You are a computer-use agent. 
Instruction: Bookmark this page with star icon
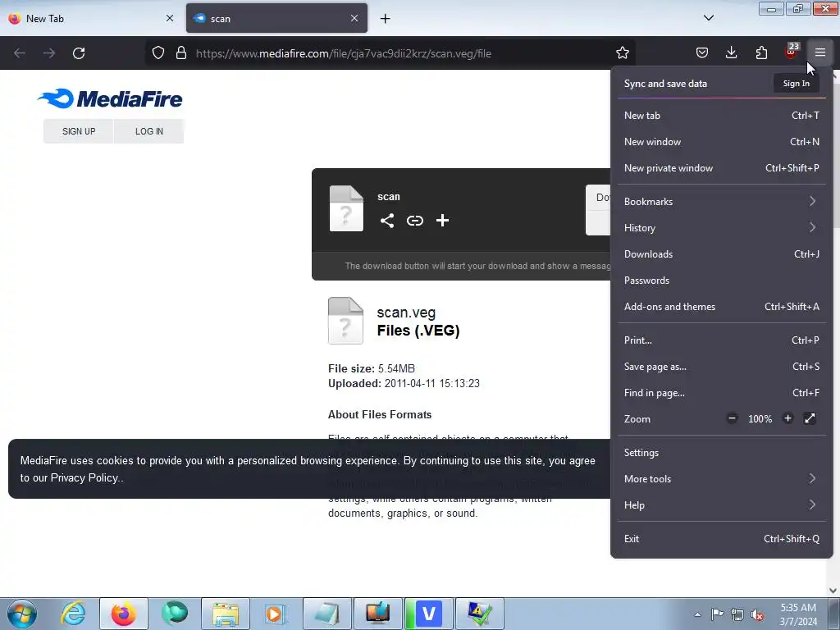pyautogui.click(x=622, y=53)
